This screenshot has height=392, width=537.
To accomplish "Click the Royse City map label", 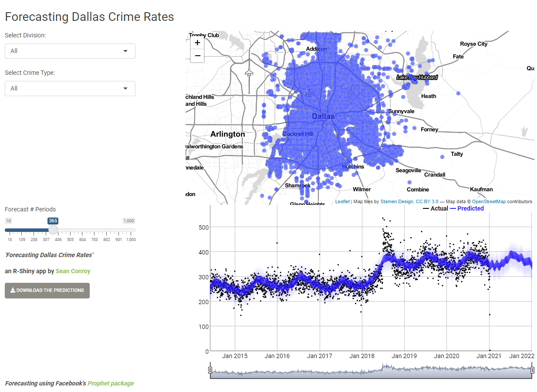I will tap(474, 44).
